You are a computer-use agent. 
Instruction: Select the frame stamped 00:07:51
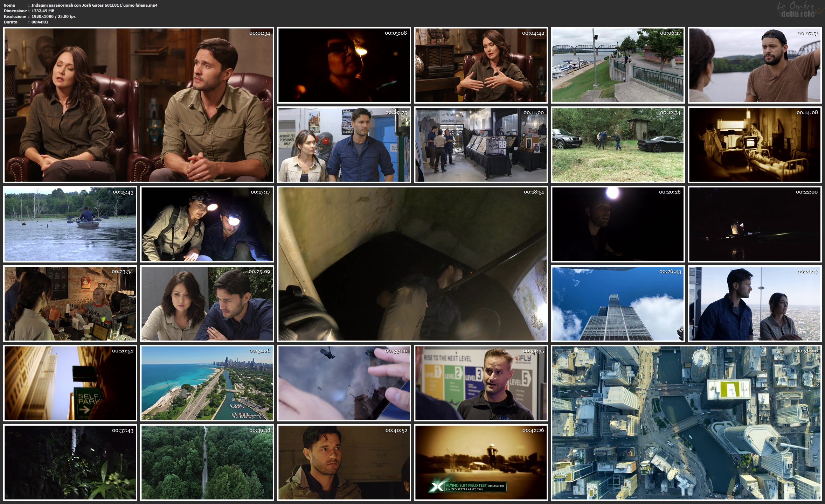(x=755, y=65)
